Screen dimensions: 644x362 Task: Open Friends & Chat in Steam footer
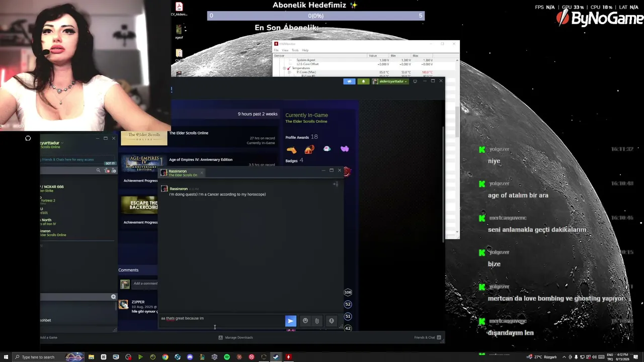[427, 337]
